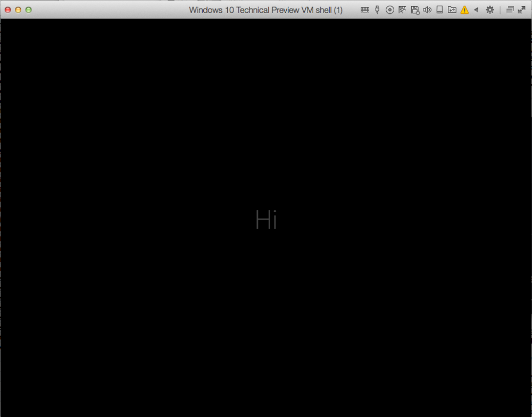The image size is (532, 417).
Task: Open the shared folders icon
Action: coord(452,10)
